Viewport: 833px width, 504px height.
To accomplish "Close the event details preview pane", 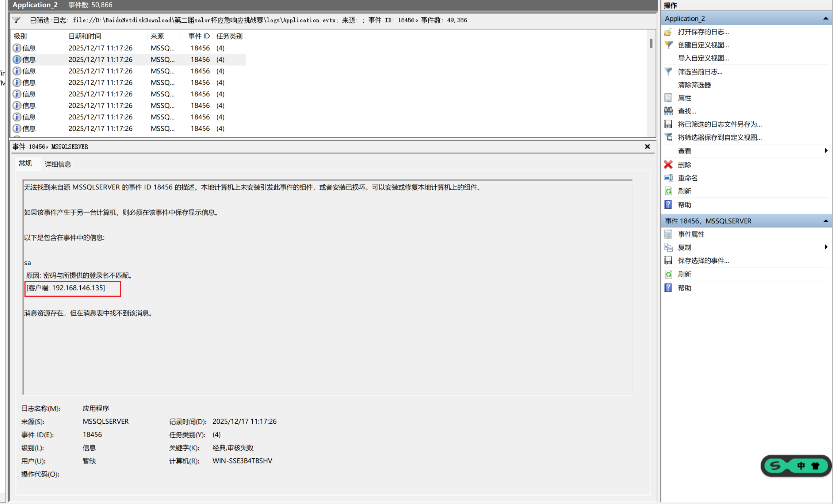I will tap(647, 147).
